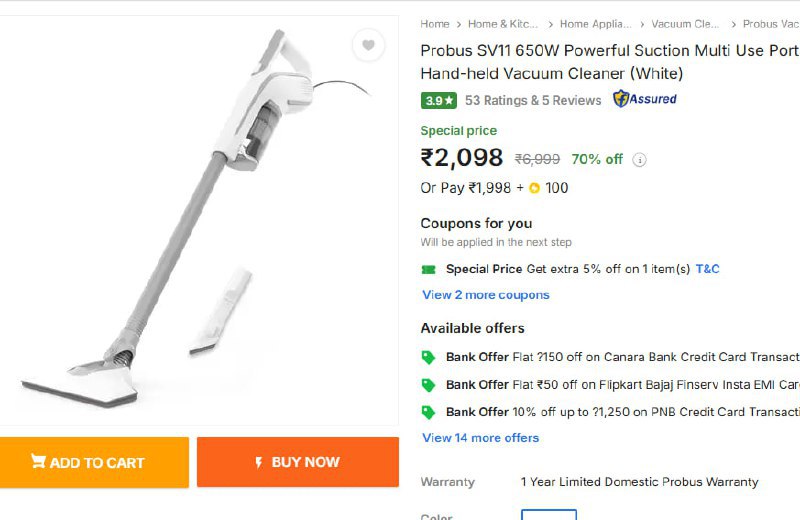The width and height of the screenshot is (800, 520).
Task: Click the Buy Now button
Action: tap(298, 462)
